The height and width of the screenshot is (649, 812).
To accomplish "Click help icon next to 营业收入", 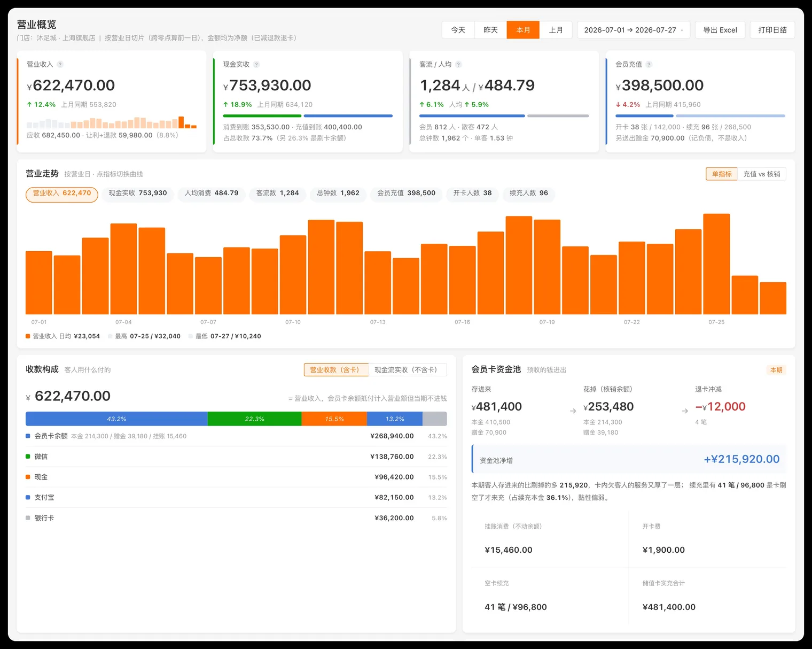I will click(x=60, y=64).
